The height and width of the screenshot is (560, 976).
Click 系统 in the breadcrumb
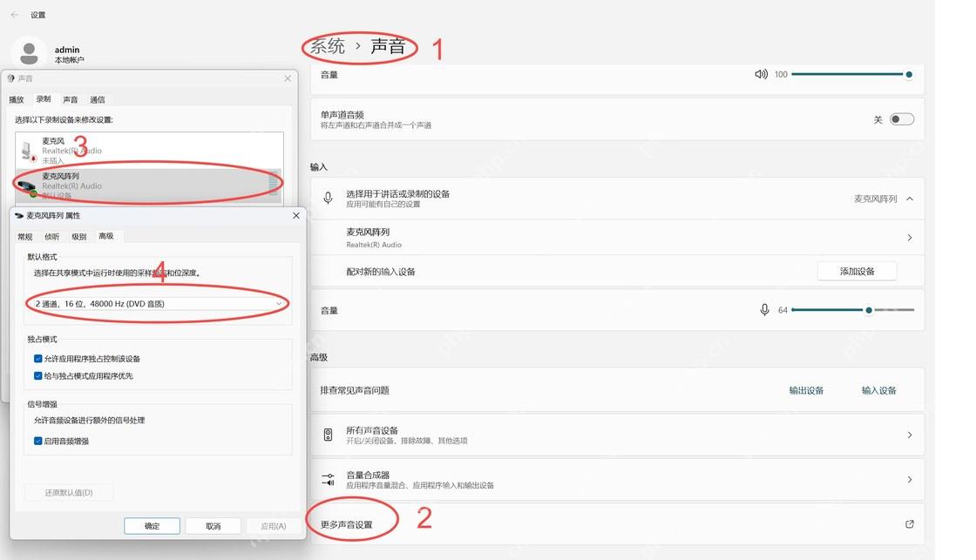[328, 46]
